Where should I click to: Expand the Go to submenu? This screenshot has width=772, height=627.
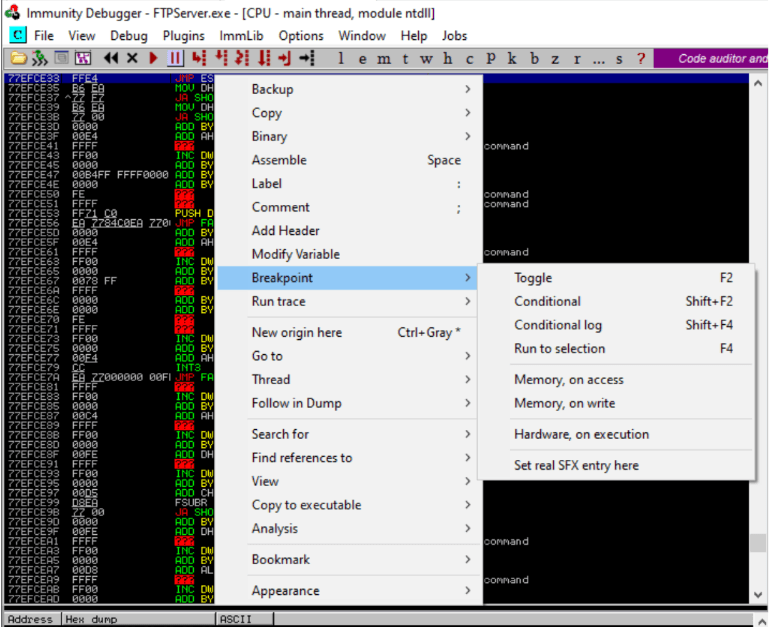[349, 356]
